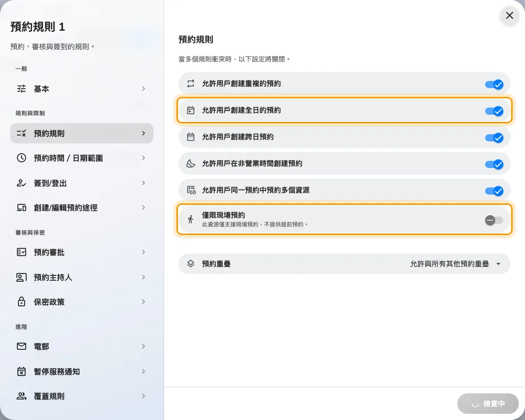Click the moon icon for 非營業時間創建預約
This screenshot has width=525, height=420.
[x=191, y=163]
